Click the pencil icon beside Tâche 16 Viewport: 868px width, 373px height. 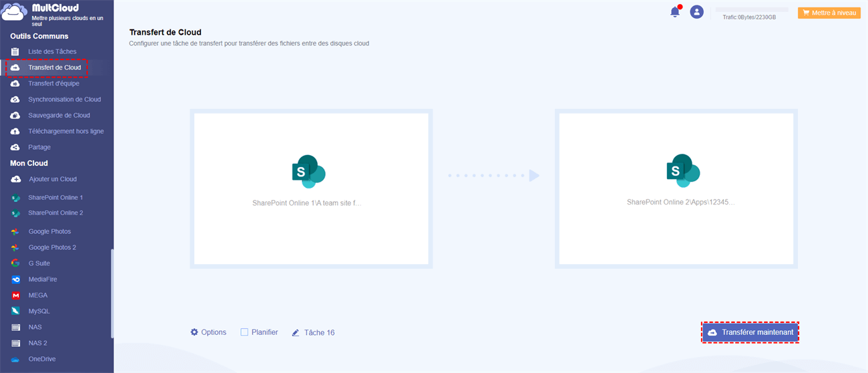pyautogui.click(x=295, y=332)
